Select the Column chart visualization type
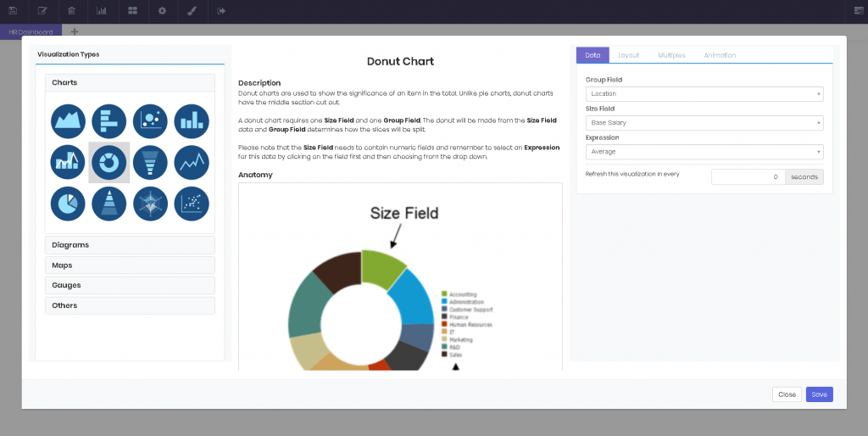868x436 pixels. [x=192, y=121]
